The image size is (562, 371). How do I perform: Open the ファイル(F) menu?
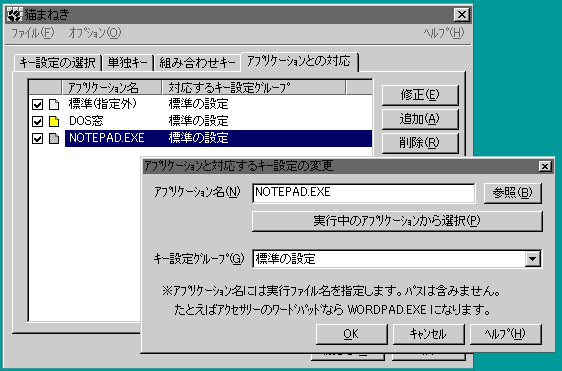[x=33, y=33]
